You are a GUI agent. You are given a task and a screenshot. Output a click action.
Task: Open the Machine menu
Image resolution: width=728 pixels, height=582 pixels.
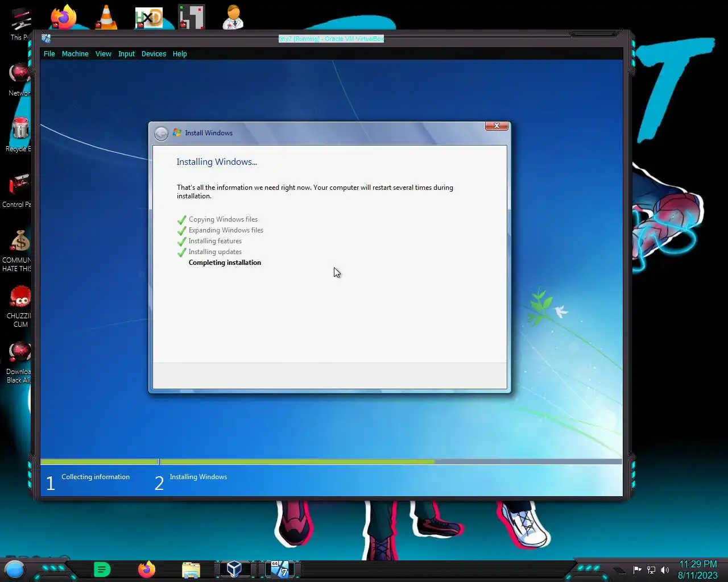pos(75,54)
